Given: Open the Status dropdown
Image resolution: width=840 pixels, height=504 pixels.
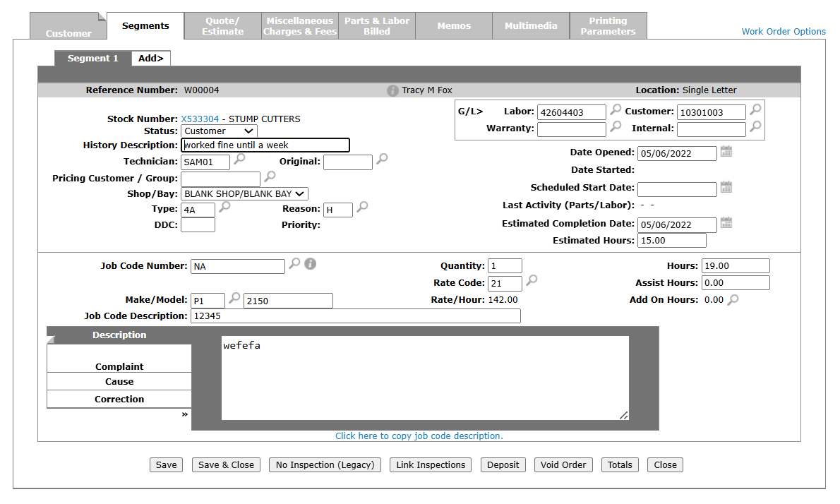Looking at the screenshot, I should (219, 131).
